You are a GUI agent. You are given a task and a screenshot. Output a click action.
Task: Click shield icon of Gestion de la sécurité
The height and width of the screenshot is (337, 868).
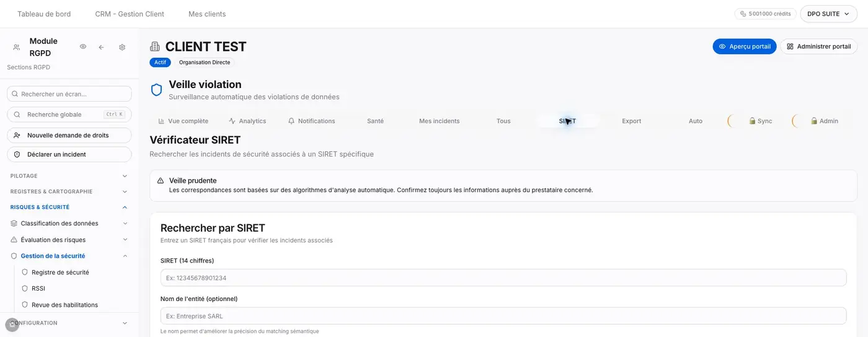[x=14, y=256]
